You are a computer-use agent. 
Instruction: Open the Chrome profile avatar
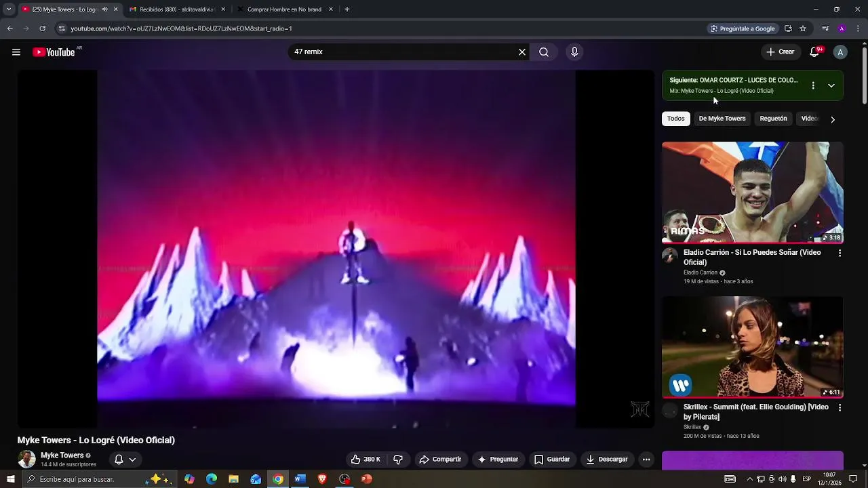click(x=842, y=28)
